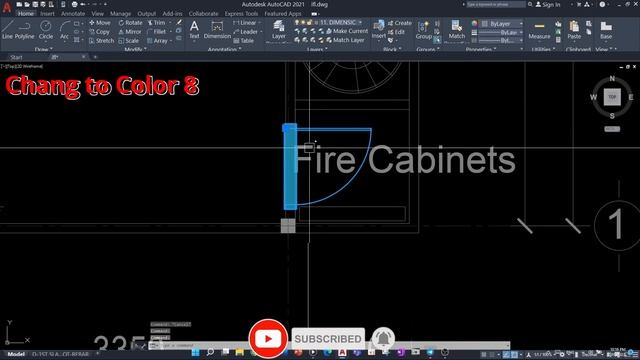This screenshot has height=360, width=640.
Task: Insert a Table
Action: coord(244,41)
